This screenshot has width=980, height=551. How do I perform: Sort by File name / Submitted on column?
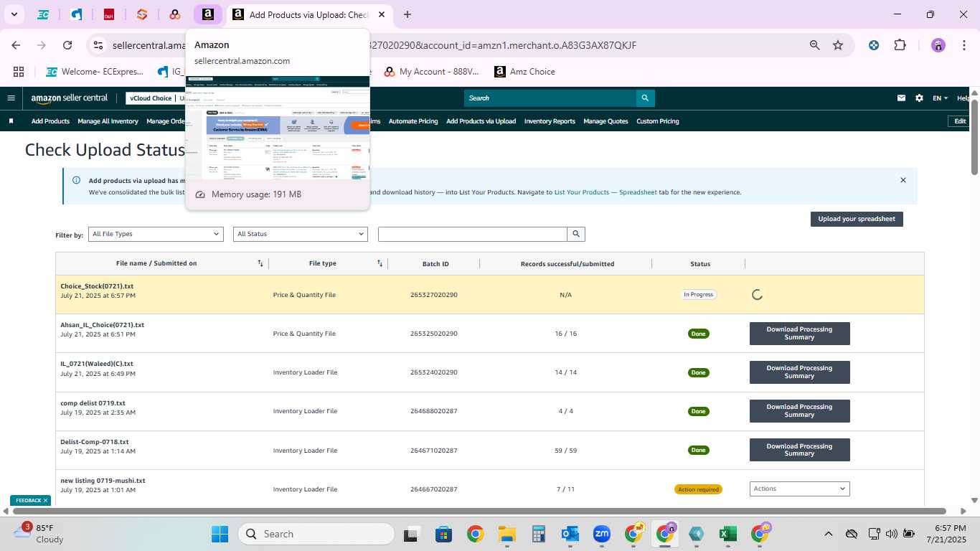pos(260,263)
